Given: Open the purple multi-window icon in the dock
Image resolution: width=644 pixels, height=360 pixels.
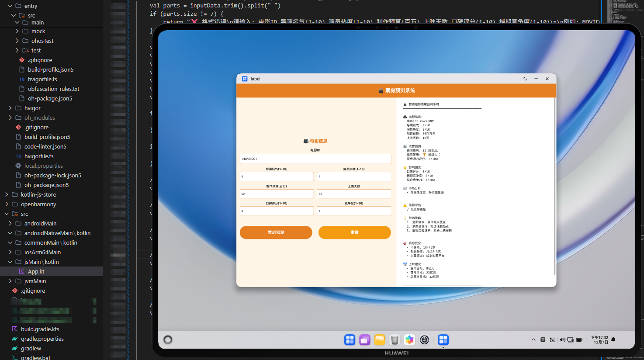Looking at the screenshot, I should tap(365, 339).
